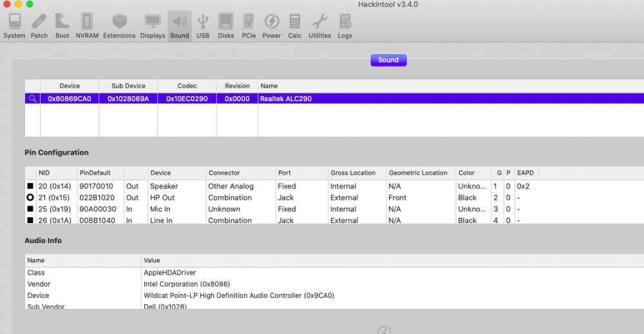The width and height of the screenshot is (644, 334).
Task: Open the Boot toolbar section
Action: point(62,26)
